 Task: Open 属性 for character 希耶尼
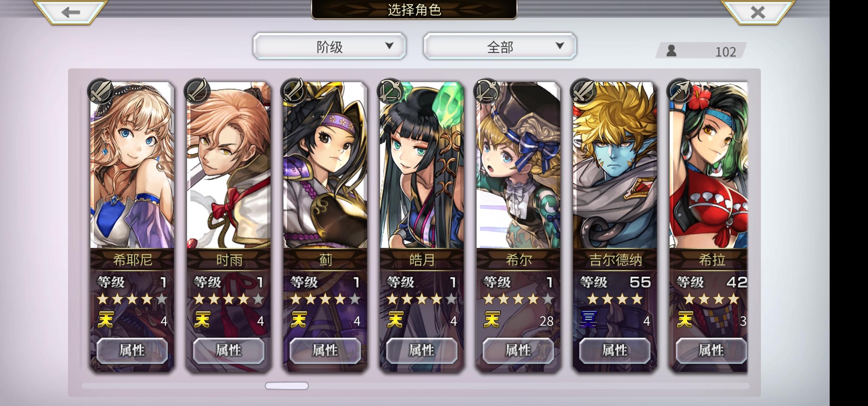[132, 350]
